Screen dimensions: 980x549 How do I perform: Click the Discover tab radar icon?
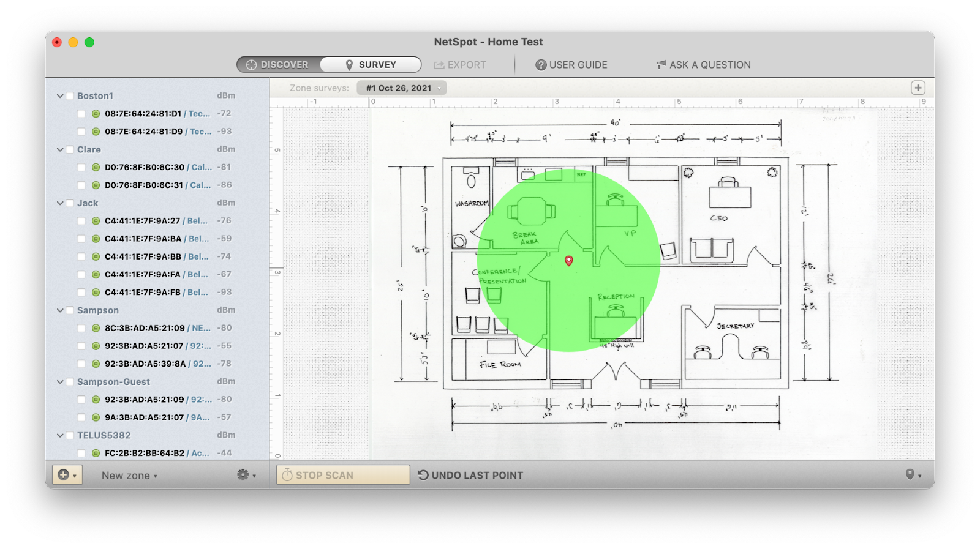pyautogui.click(x=251, y=65)
